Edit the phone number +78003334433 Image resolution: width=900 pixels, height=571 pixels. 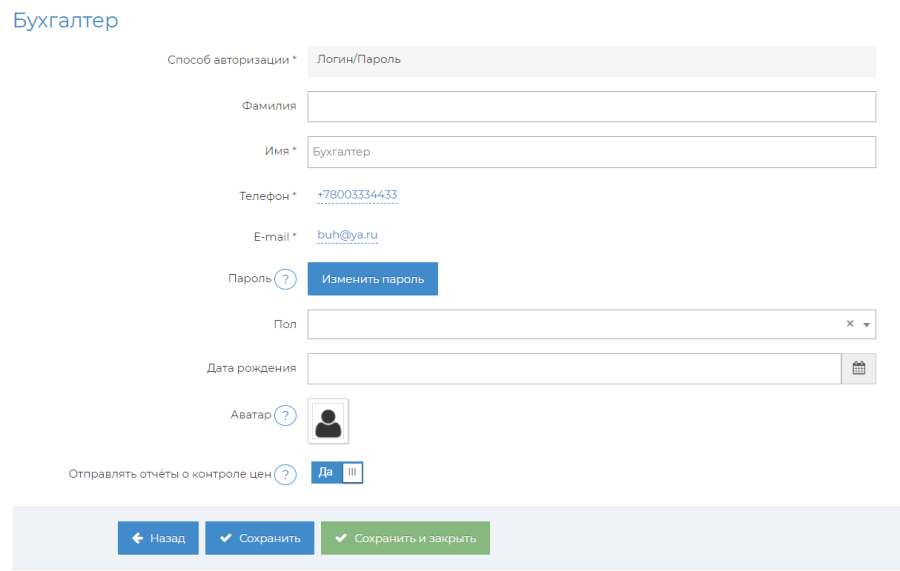click(357, 195)
